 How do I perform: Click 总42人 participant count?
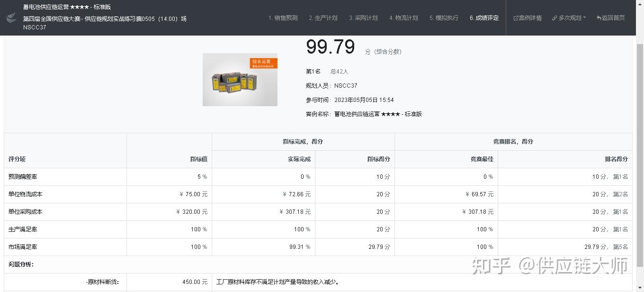tap(339, 72)
